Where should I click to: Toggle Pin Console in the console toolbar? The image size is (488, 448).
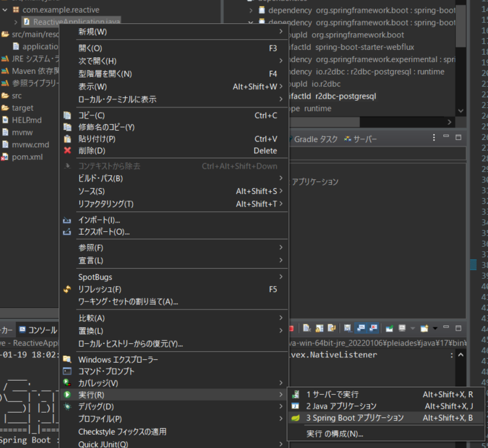pyautogui.click(x=389, y=328)
